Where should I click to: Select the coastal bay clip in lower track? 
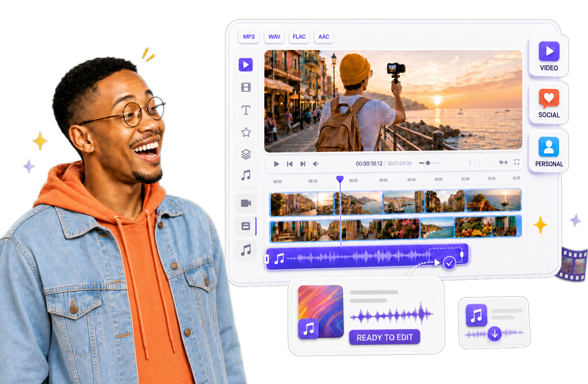click(x=437, y=228)
